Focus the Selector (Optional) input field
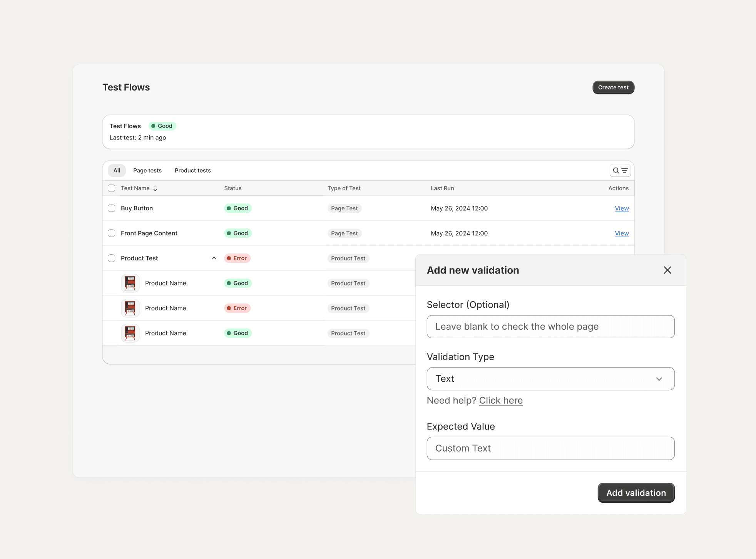 tap(550, 327)
